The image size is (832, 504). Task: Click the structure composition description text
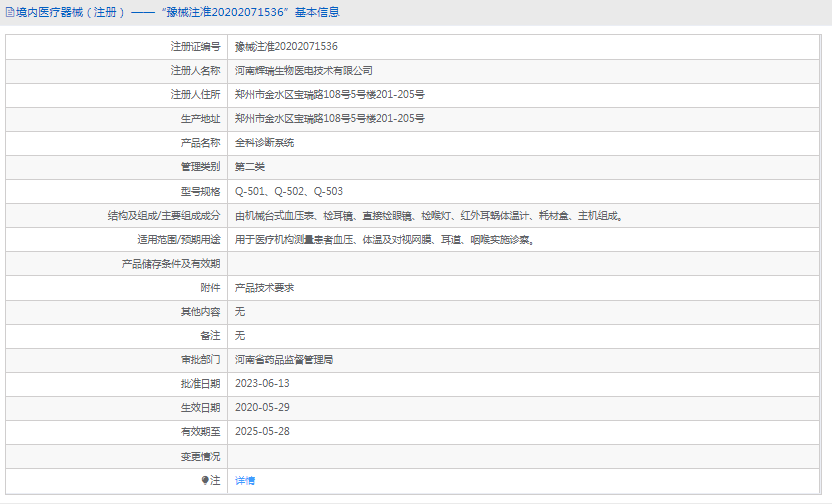pyautogui.click(x=429, y=215)
